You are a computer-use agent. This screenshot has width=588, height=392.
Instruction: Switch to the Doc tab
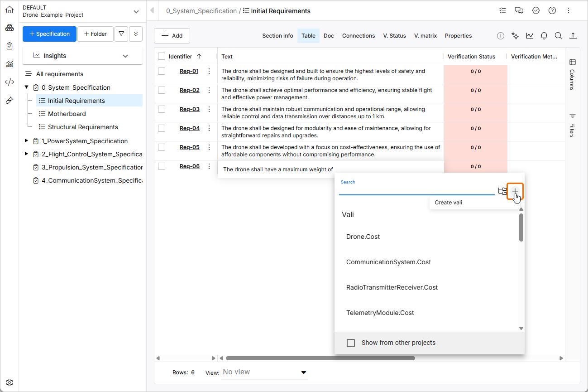click(x=329, y=35)
